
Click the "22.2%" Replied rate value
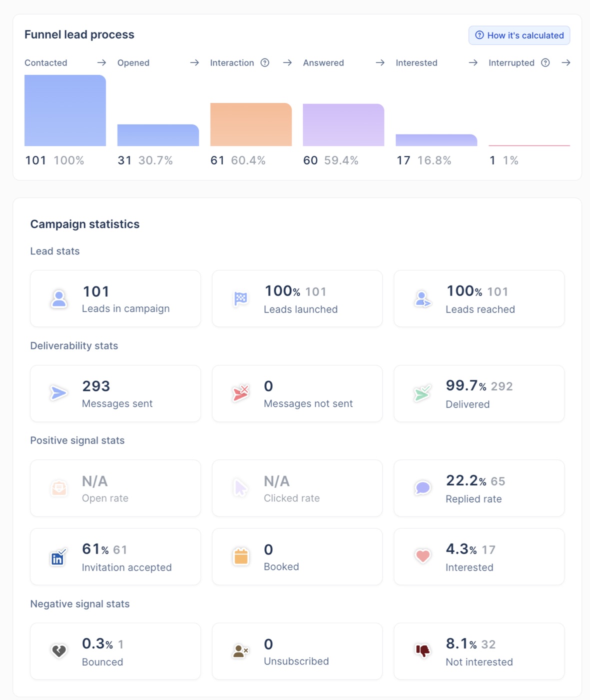(466, 480)
